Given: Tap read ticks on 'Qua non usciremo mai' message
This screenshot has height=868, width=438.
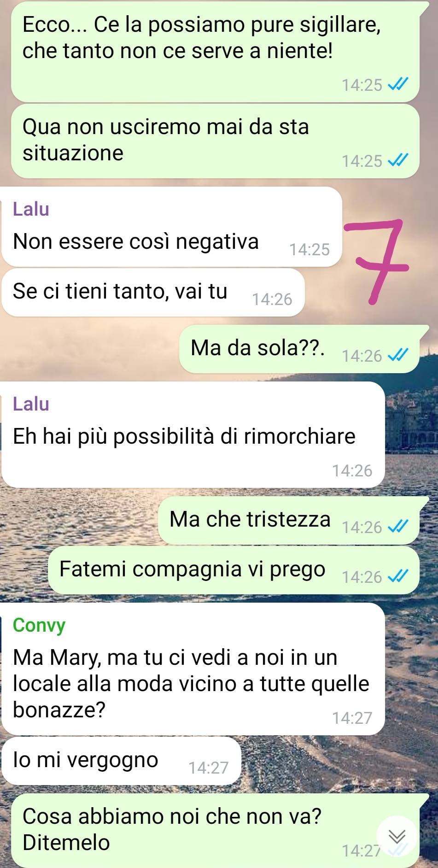Looking at the screenshot, I should pos(398,160).
